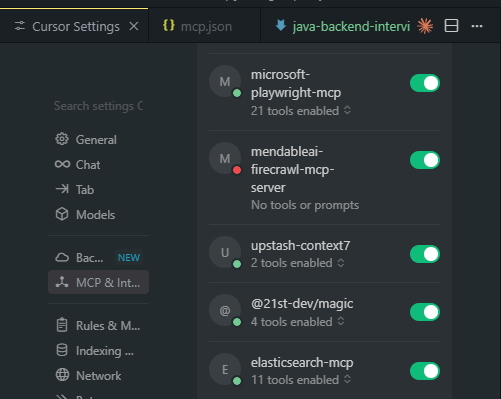Click the upstash-context7 U avatar
This screenshot has width=501, height=399.
(225, 252)
